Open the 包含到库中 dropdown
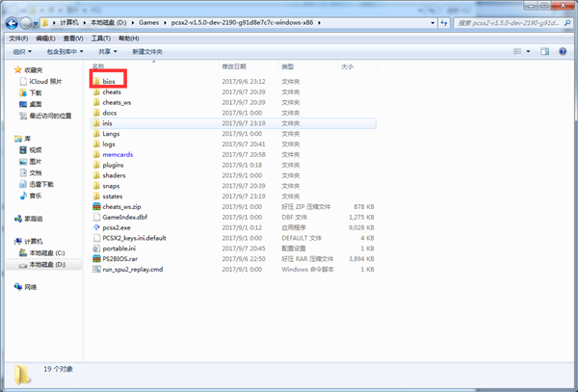 click(65, 52)
